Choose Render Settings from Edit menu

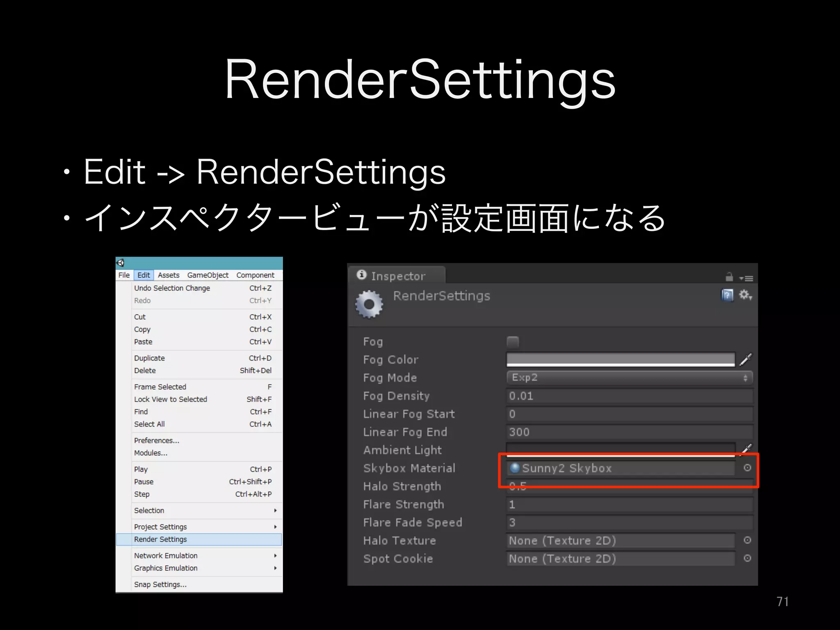point(199,539)
